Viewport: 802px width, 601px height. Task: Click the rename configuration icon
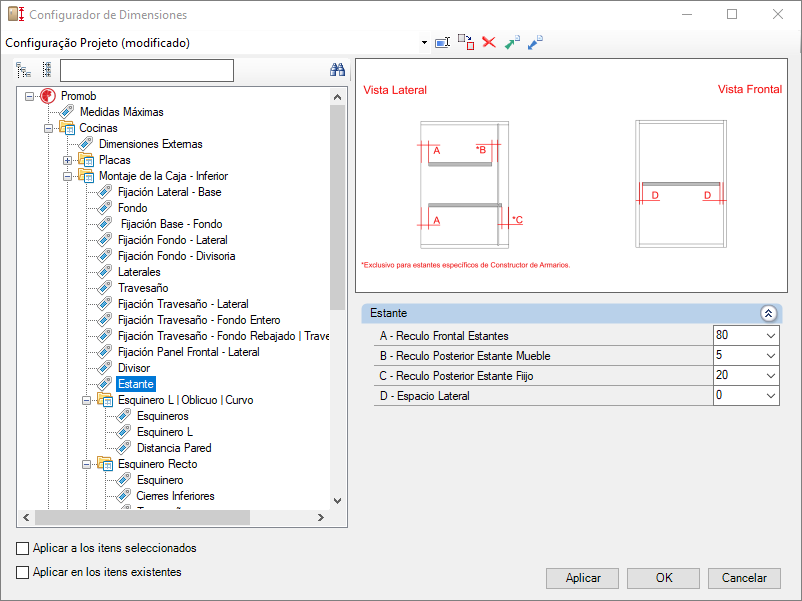442,42
